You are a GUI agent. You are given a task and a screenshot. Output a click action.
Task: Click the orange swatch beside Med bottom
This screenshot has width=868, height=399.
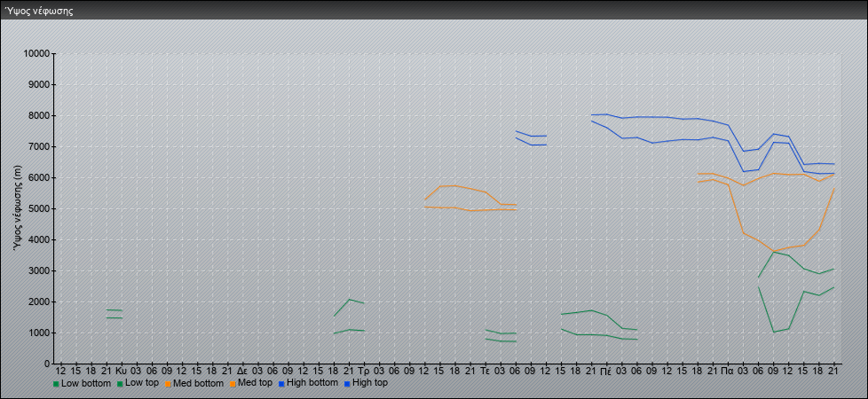[x=167, y=384]
